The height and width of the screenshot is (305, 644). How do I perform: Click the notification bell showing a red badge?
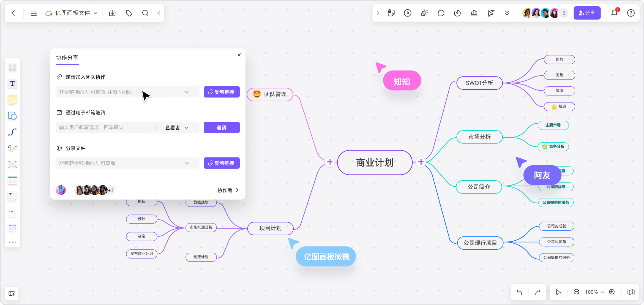pos(615,13)
